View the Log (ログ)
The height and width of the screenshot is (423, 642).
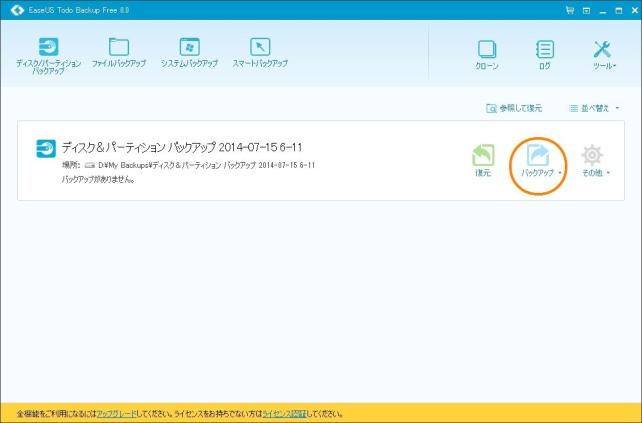pyautogui.click(x=545, y=55)
